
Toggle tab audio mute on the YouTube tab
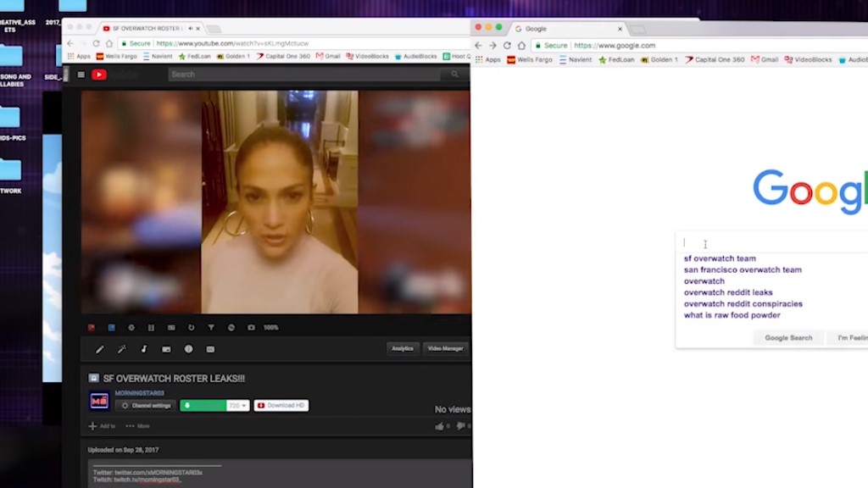(191, 28)
